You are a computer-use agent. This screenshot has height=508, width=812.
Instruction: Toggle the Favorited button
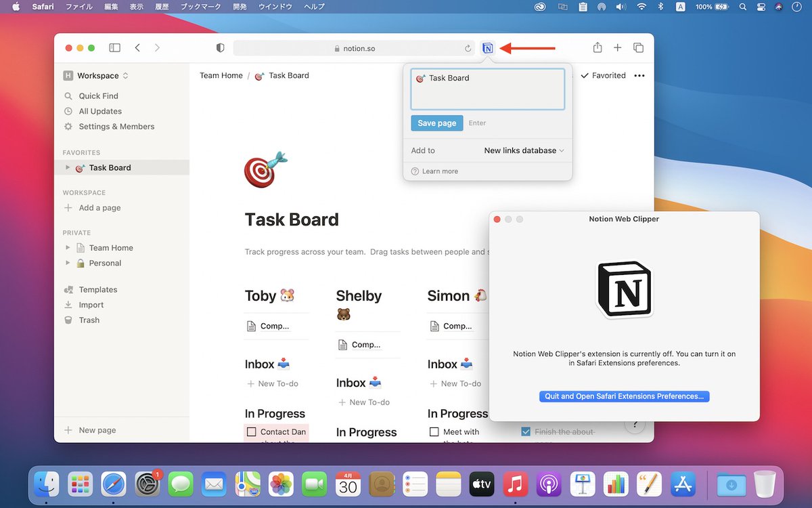tap(603, 76)
